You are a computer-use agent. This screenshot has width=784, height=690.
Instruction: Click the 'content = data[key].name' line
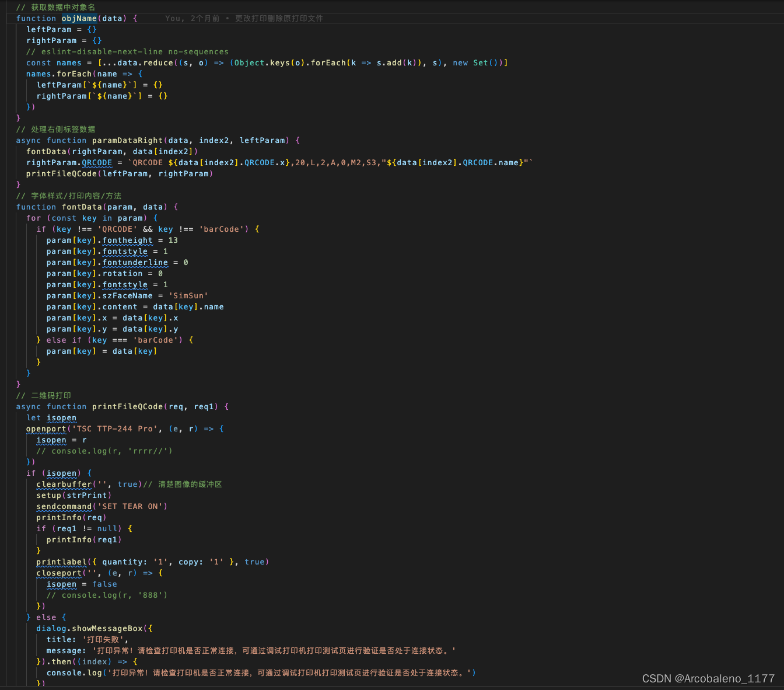[135, 306]
